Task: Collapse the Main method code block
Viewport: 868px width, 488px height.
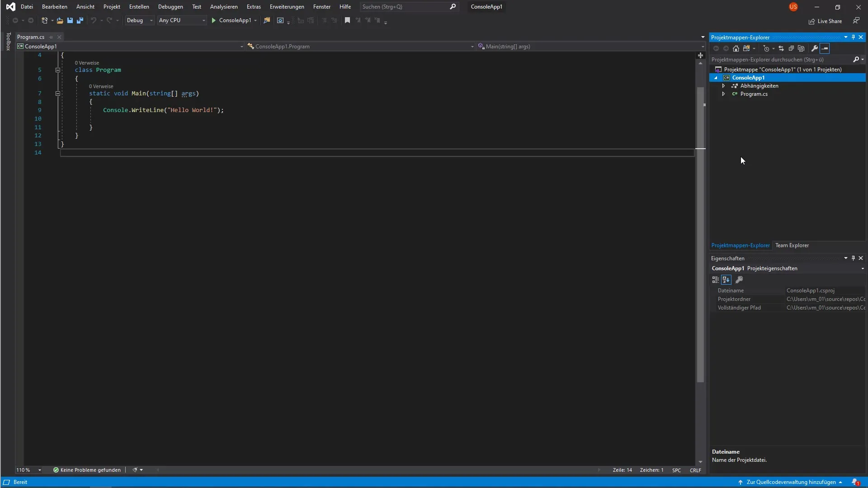Action: point(58,94)
